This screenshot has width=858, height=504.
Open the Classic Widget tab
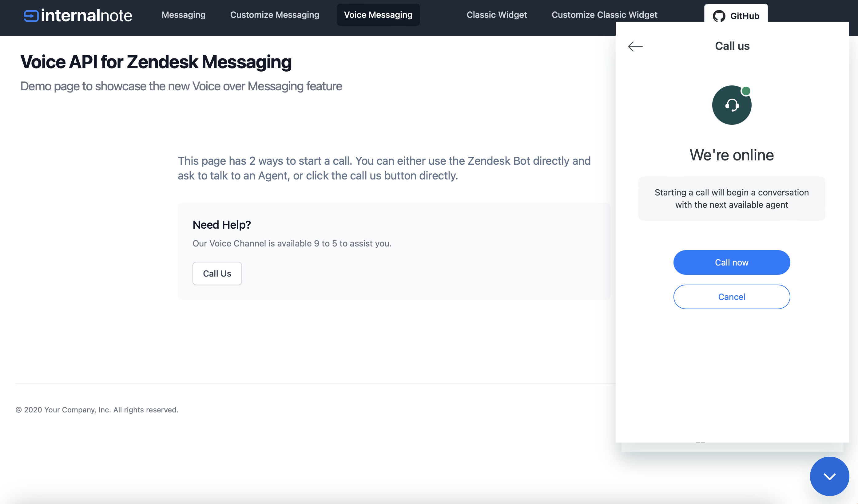tap(497, 15)
